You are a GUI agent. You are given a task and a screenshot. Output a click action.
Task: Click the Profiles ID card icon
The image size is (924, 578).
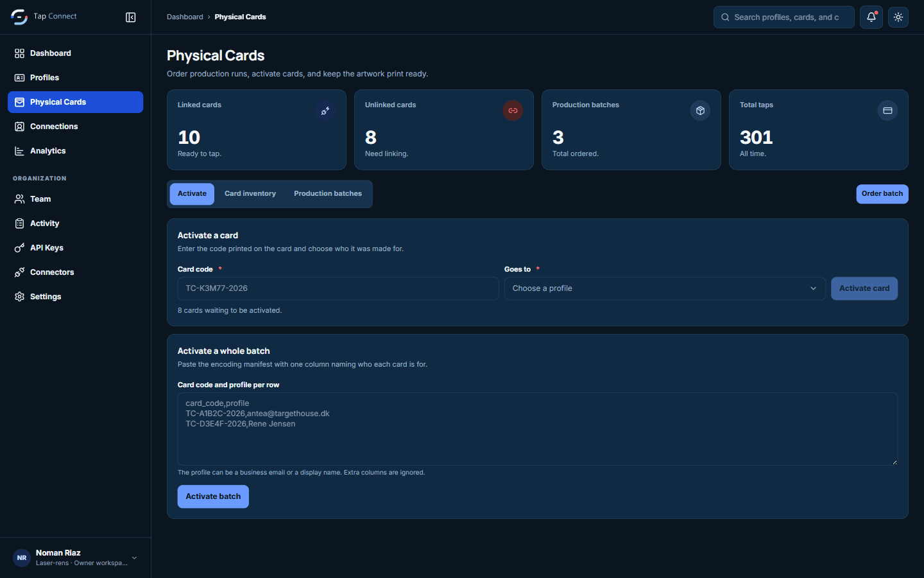tap(20, 78)
